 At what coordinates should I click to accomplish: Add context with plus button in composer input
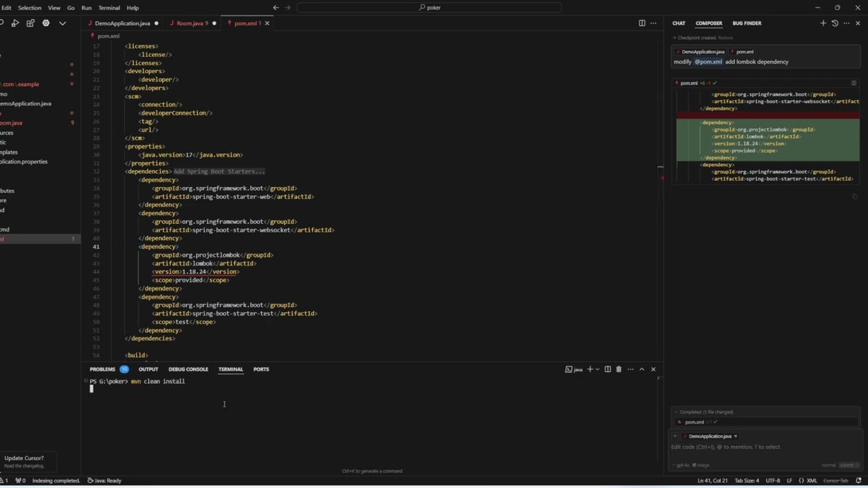tap(675, 436)
